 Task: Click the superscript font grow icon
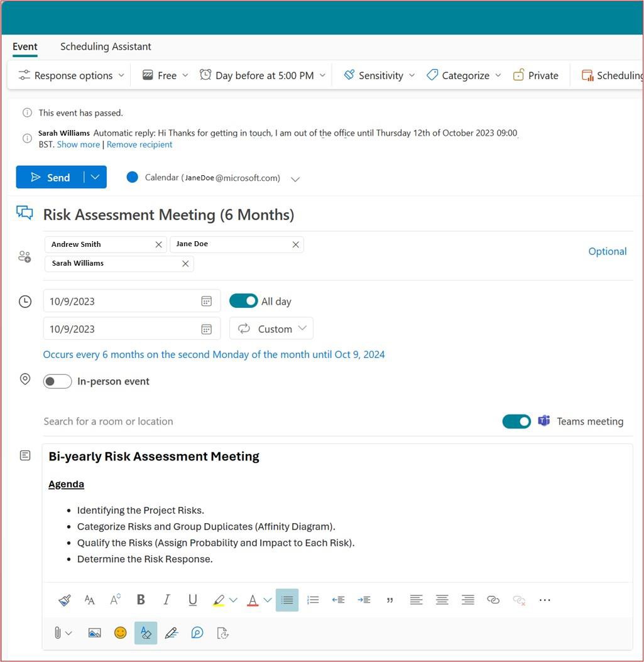pos(115,600)
